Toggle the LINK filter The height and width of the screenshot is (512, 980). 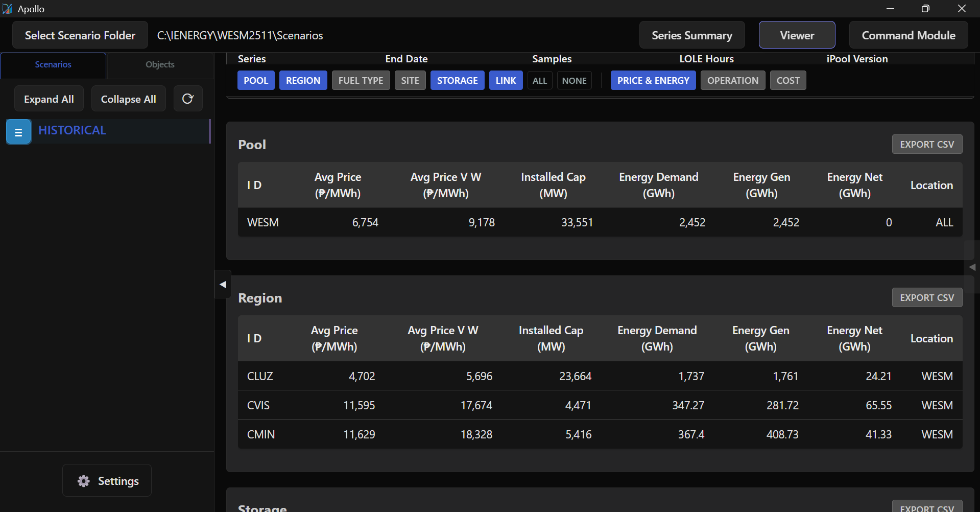coord(506,81)
